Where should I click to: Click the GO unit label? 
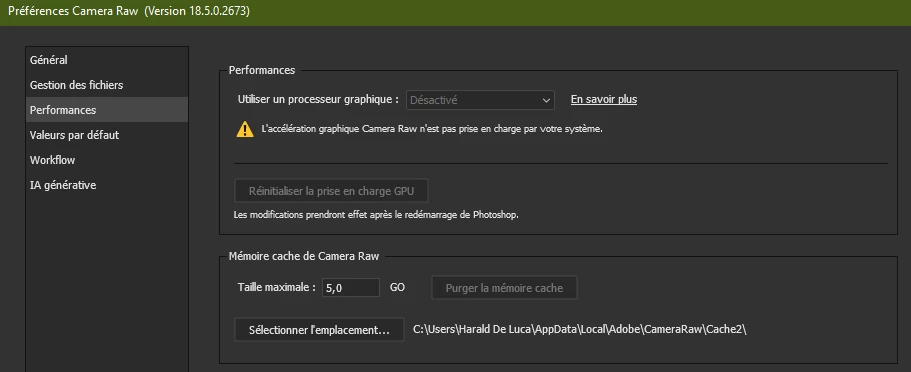[x=397, y=287]
